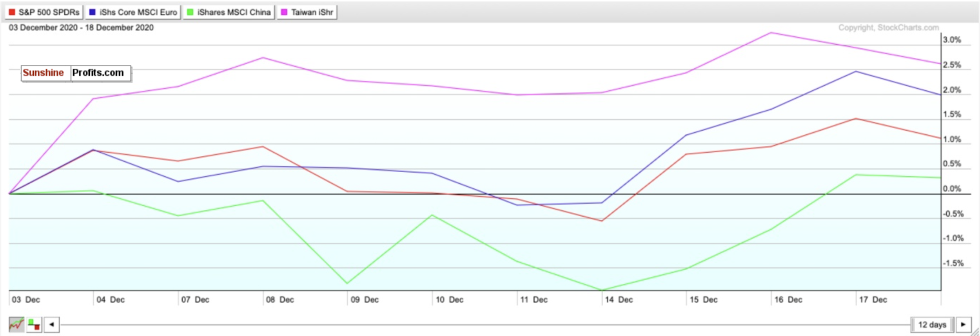
Task: Click the 3.0% y-axis value
Action: [952, 40]
